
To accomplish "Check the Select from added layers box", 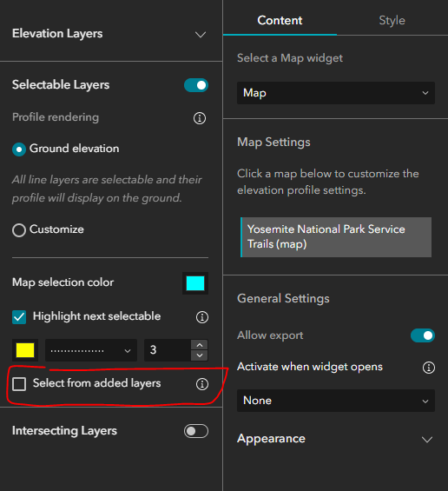I will coord(19,384).
